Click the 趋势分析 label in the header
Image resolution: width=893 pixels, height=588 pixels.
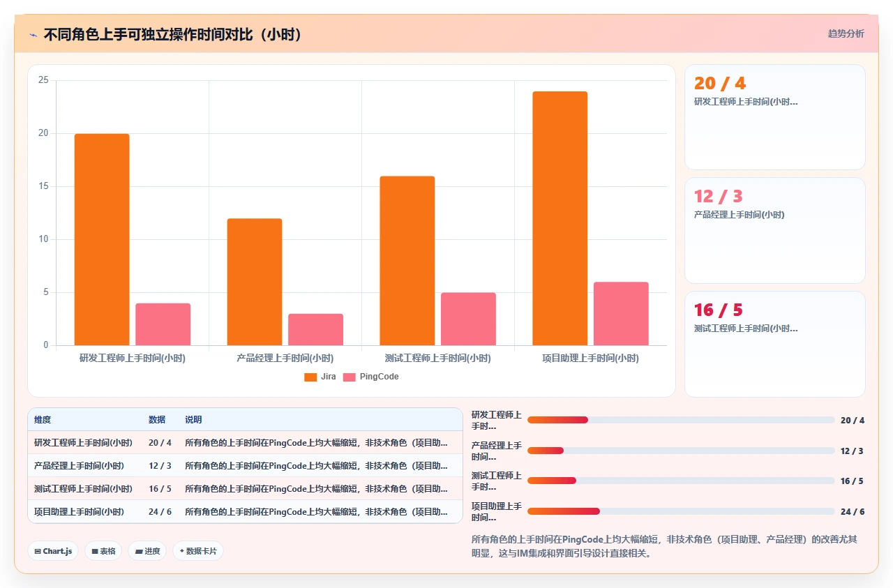pyautogui.click(x=846, y=33)
